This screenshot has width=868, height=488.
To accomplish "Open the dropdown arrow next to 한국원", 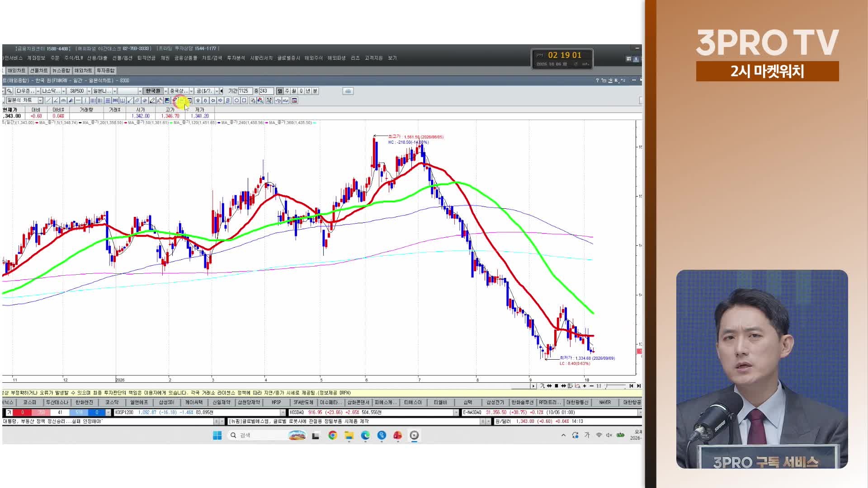I will [x=166, y=91].
